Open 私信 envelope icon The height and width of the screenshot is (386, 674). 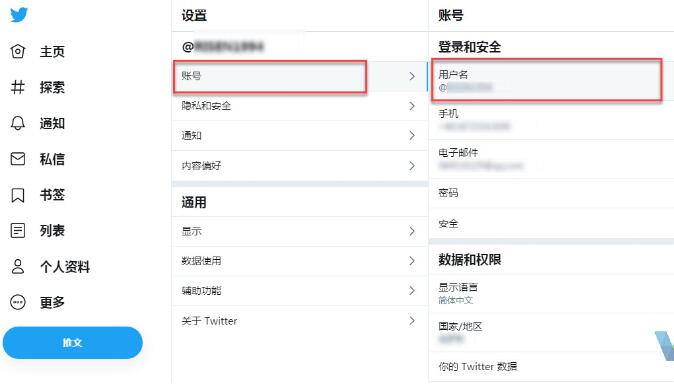pyautogui.click(x=18, y=159)
